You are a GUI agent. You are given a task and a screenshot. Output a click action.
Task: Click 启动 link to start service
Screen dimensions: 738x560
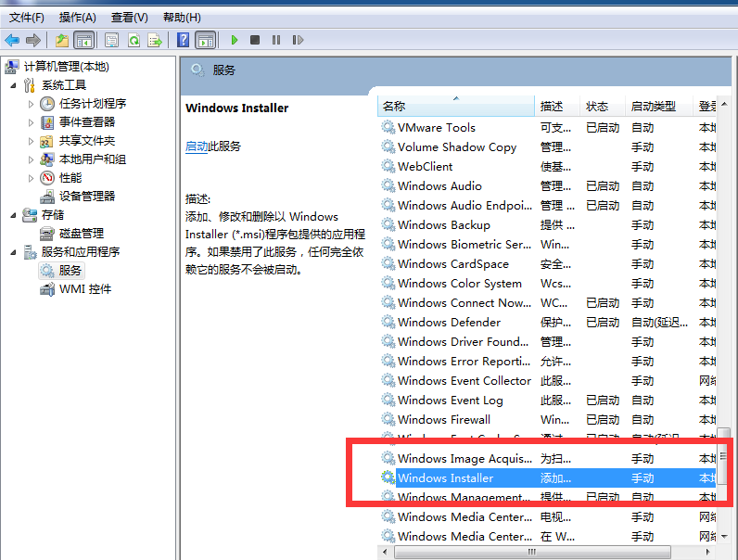(197, 146)
